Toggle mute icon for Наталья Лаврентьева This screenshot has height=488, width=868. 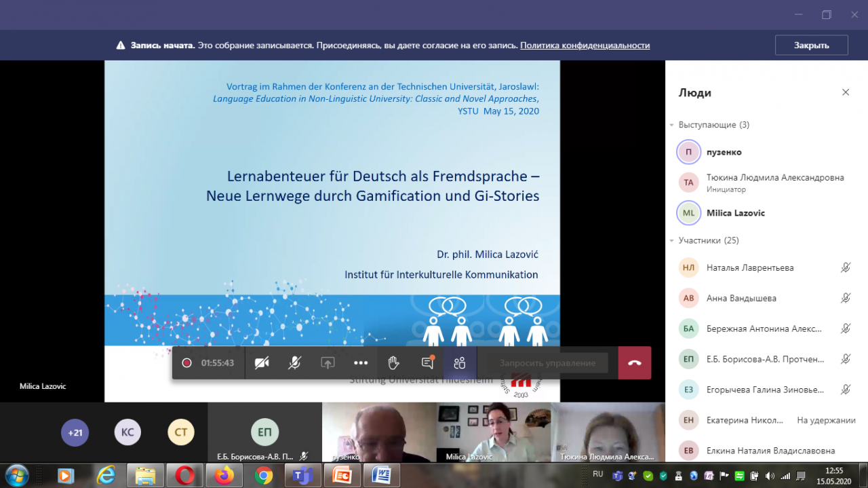[846, 267]
